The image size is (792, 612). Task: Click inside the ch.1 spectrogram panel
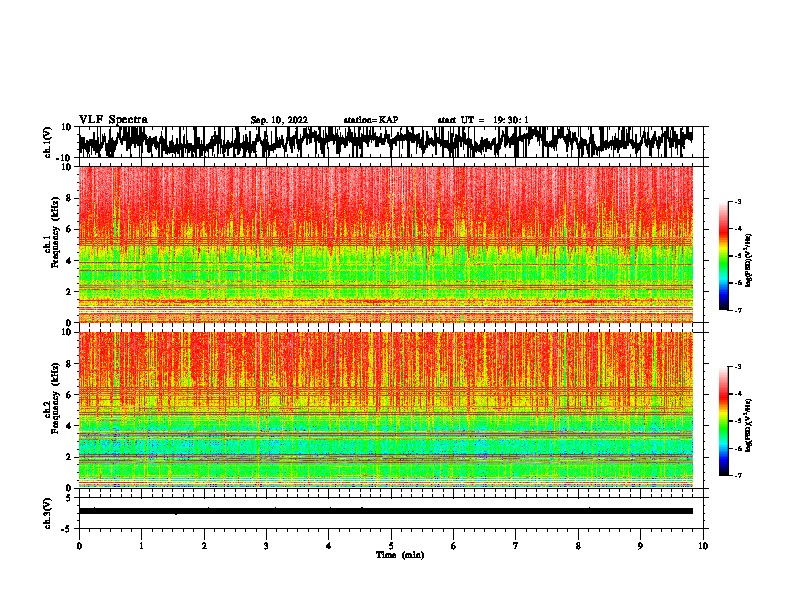tap(385, 244)
